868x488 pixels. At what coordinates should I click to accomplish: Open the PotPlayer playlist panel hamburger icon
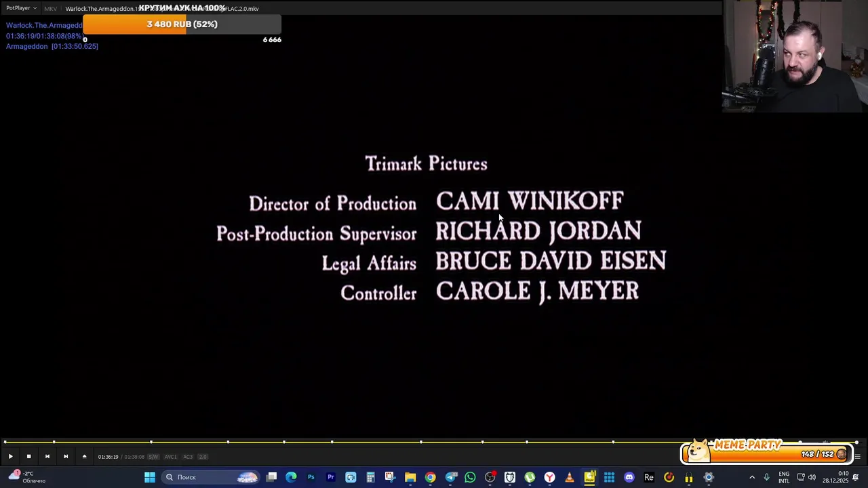tap(857, 457)
